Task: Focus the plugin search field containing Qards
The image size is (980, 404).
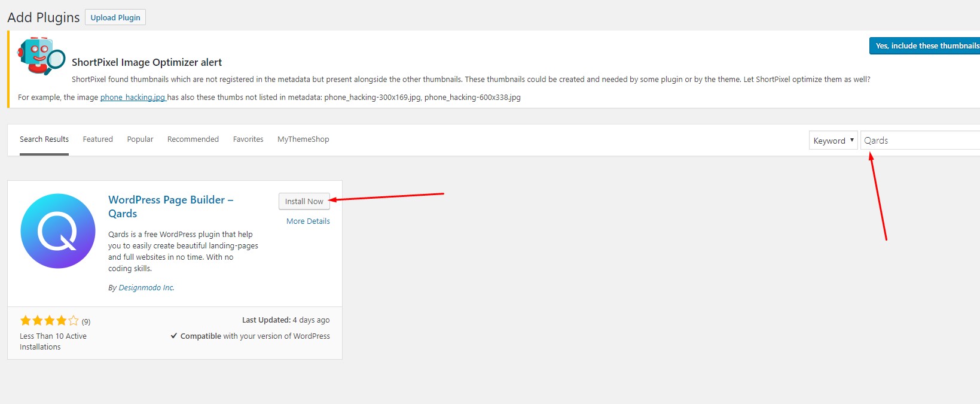Action: point(920,140)
